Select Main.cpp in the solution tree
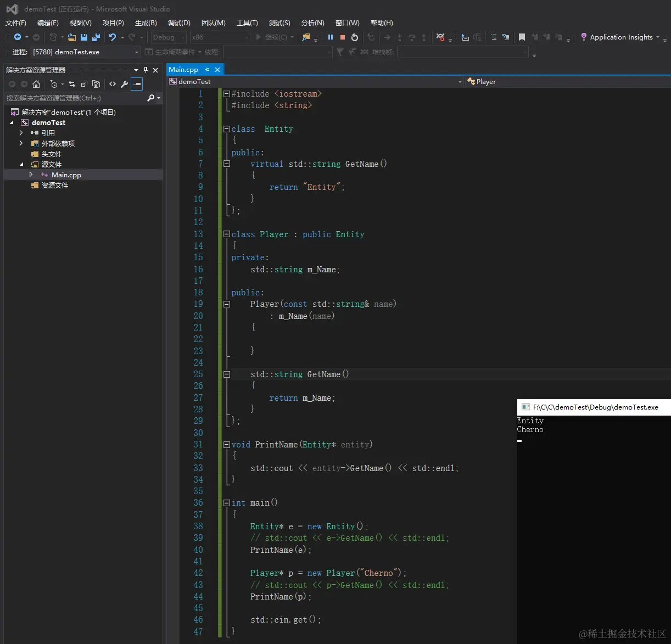Image resolution: width=671 pixels, height=644 pixels. coord(66,175)
